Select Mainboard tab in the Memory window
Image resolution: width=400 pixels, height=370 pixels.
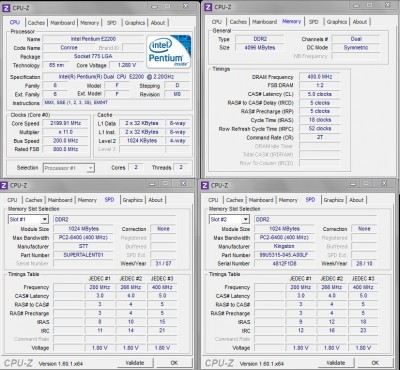coord(264,22)
